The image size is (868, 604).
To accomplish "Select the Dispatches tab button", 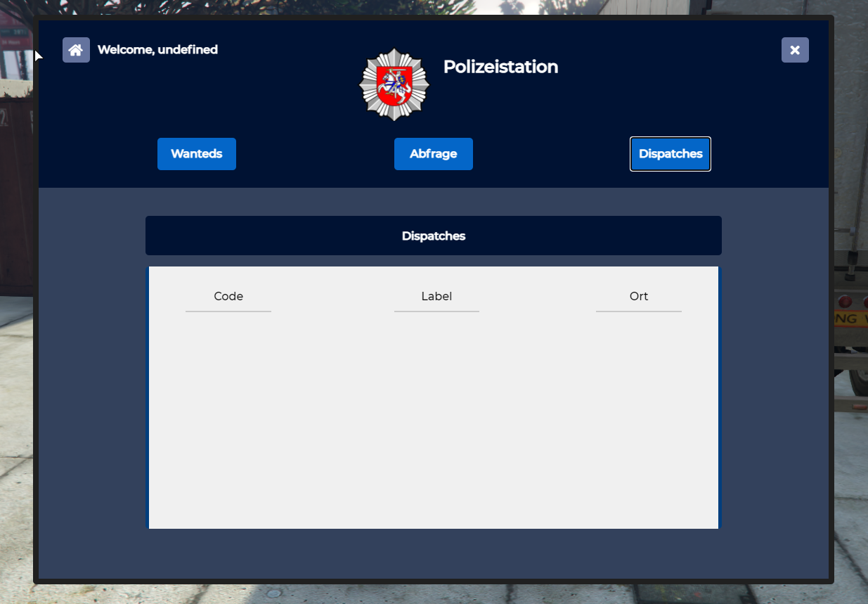I will pos(671,154).
